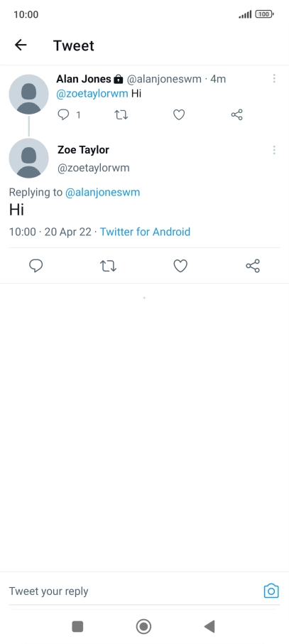Reply to Zoe Taylor's tweet

pyautogui.click(x=36, y=266)
